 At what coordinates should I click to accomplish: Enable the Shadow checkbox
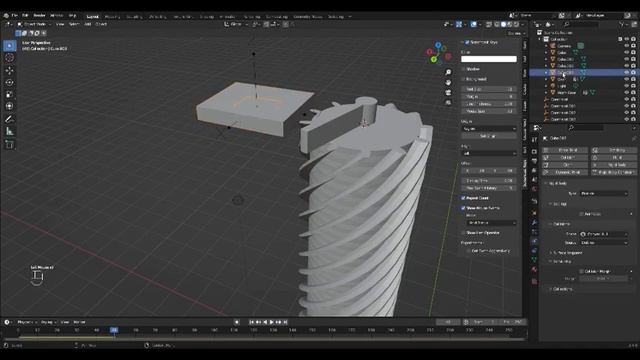click(x=463, y=69)
